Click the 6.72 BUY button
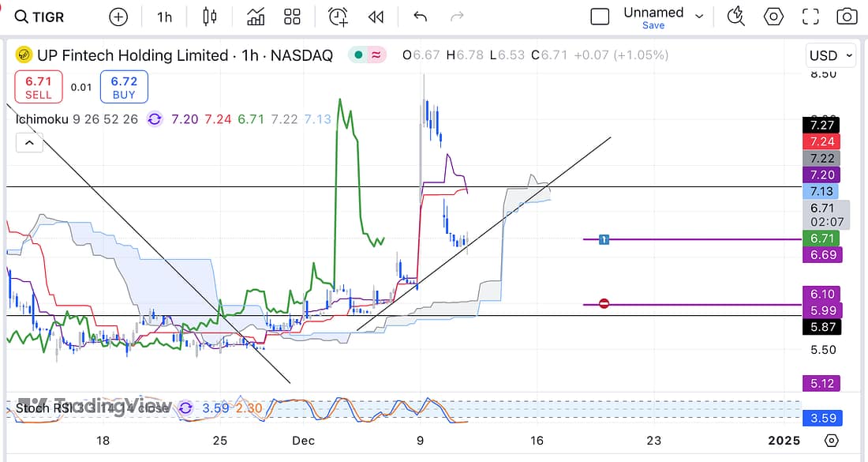 [124, 87]
